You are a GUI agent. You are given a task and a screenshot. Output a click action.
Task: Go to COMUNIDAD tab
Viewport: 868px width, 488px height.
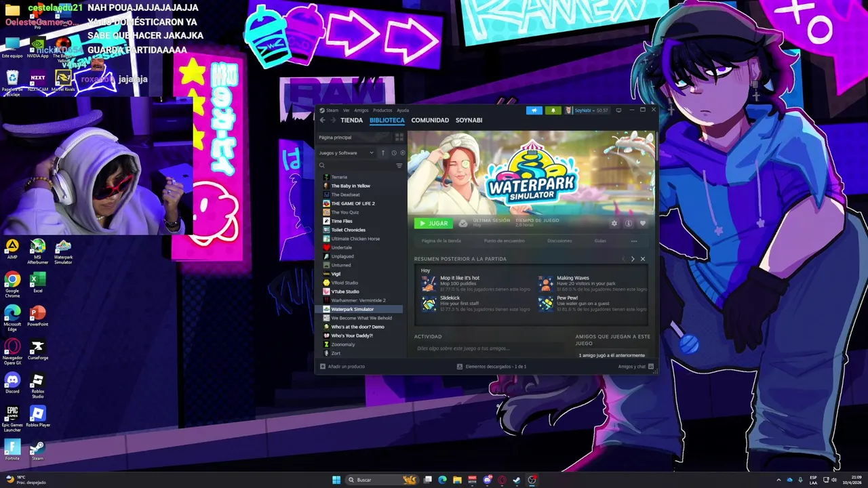pyautogui.click(x=430, y=120)
